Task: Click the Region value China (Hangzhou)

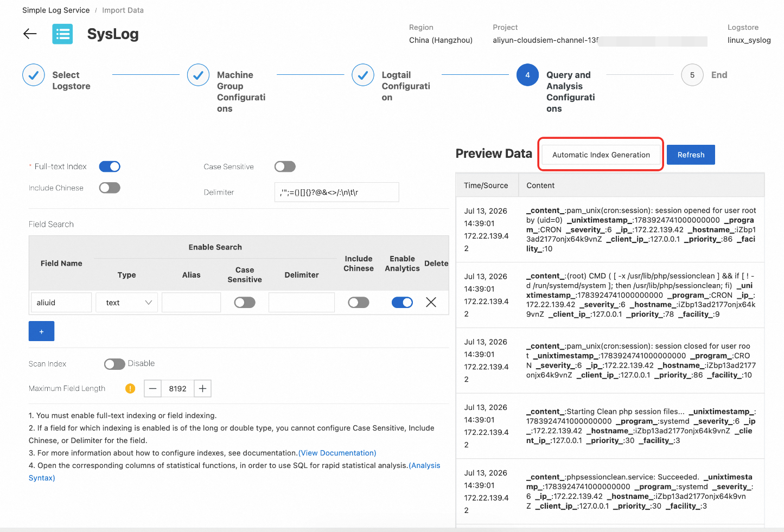Action: pyautogui.click(x=441, y=40)
